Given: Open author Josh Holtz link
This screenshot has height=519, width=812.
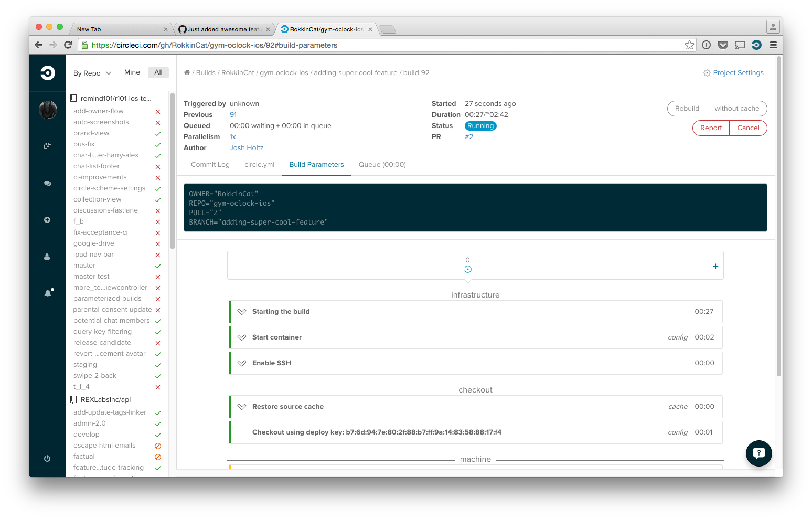Looking at the screenshot, I should [x=247, y=148].
